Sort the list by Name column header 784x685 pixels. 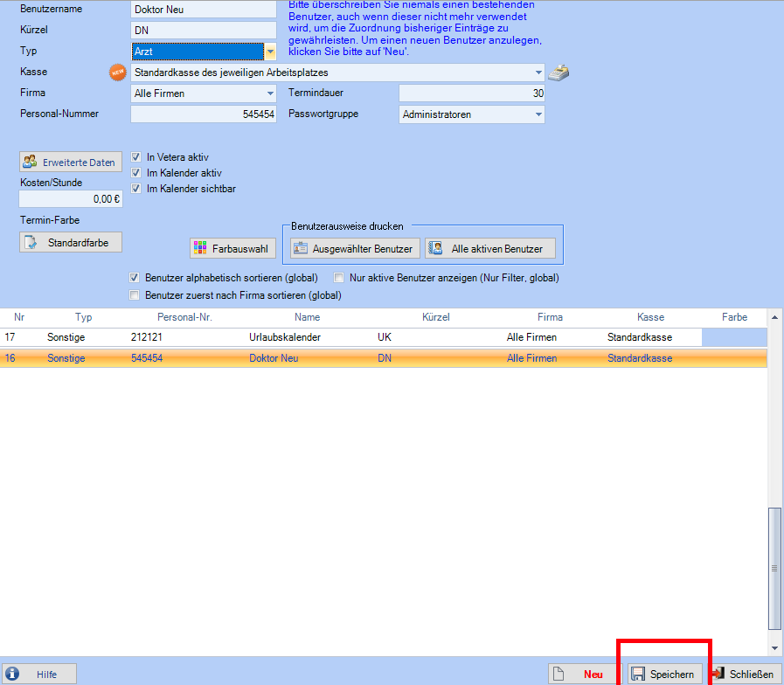pyautogui.click(x=307, y=317)
